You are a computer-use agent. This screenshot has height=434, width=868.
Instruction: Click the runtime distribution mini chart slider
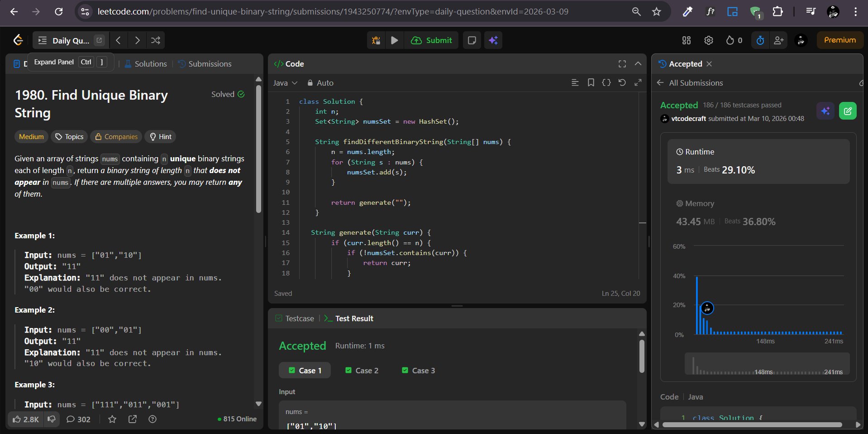coord(767,364)
